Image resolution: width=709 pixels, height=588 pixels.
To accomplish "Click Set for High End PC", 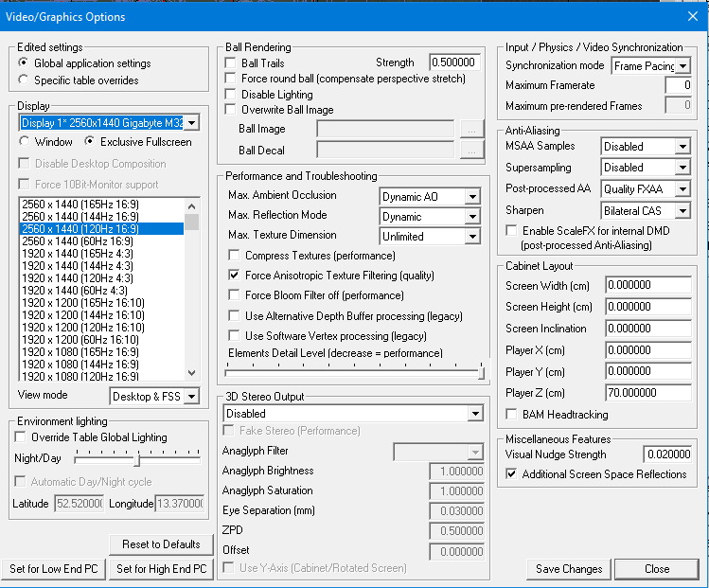I will [x=162, y=568].
